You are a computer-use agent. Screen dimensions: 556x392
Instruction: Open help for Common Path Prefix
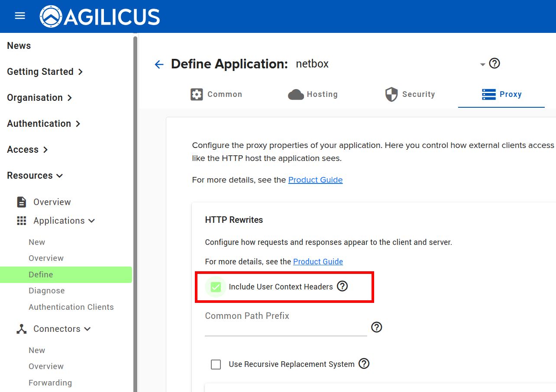(x=376, y=328)
